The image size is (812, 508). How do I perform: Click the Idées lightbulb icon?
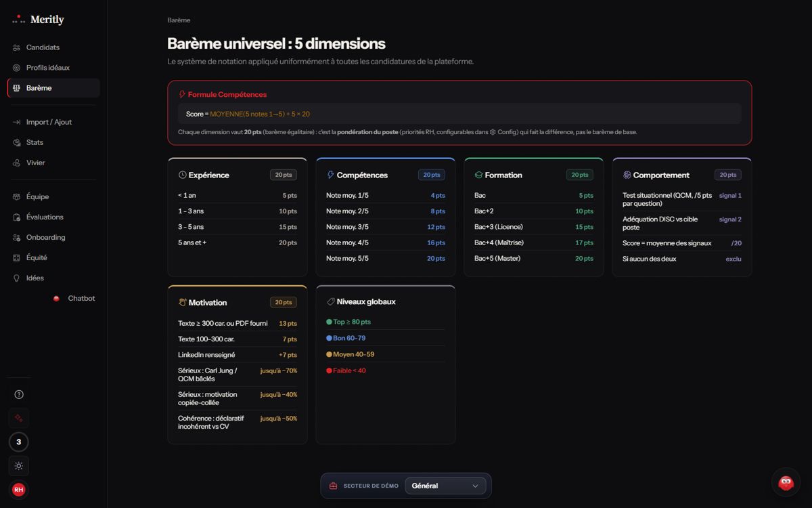coord(17,278)
